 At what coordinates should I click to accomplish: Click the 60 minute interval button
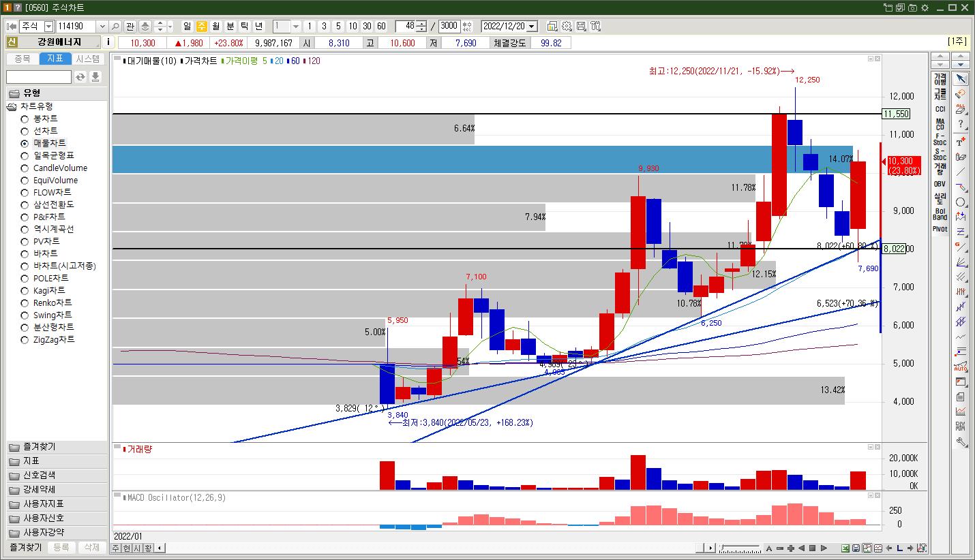pos(381,26)
